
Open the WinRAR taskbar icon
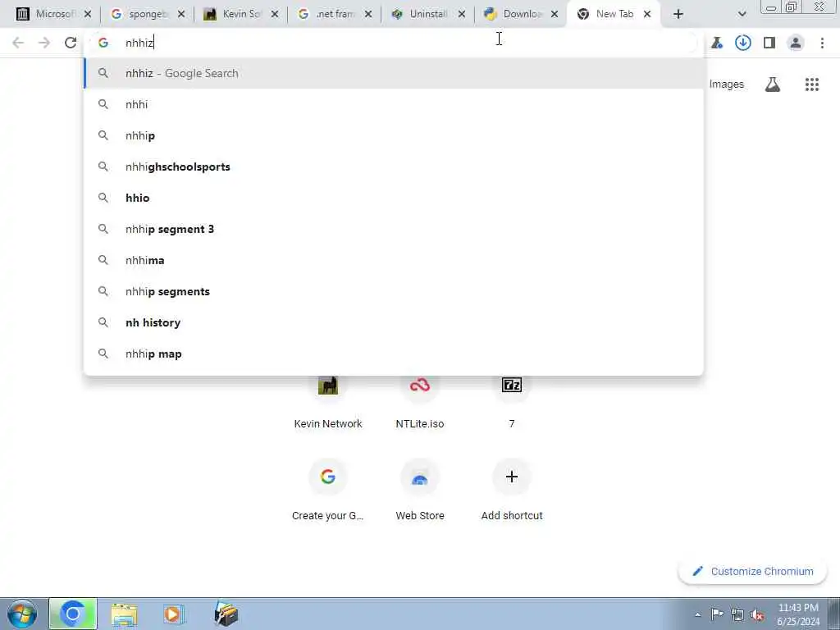pos(226,614)
